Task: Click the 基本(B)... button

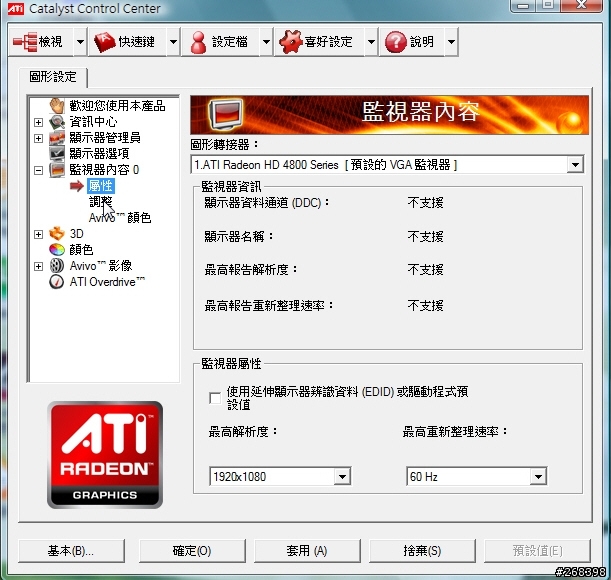Action: (x=71, y=551)
